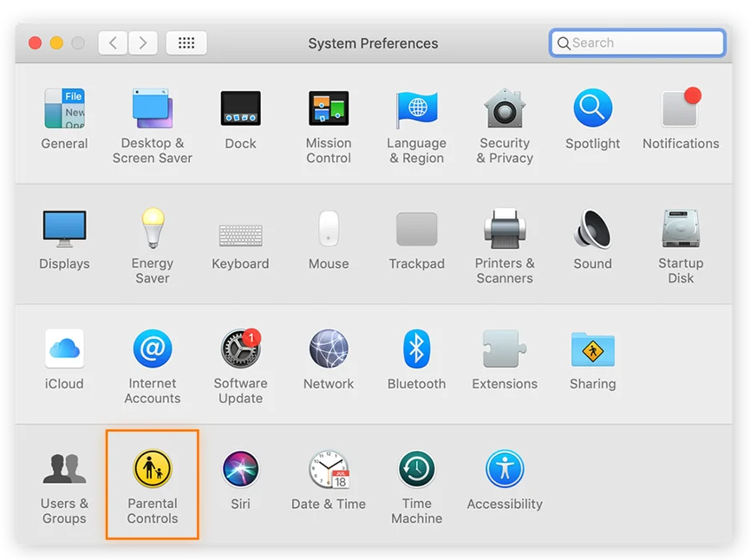750x560 pixels.
Task: Click the back navigation arrow
Action: pyautogui.click(x=114, y=42)
